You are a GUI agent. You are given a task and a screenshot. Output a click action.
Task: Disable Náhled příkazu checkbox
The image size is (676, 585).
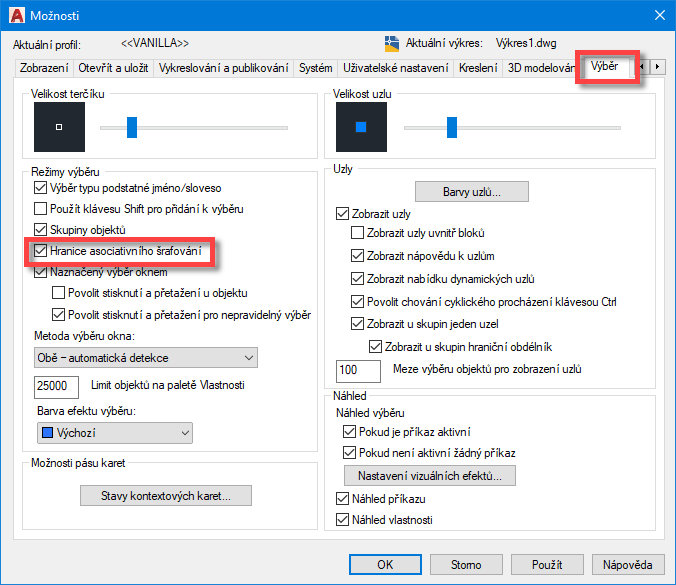pyautogui.click(x=342, y=499)
